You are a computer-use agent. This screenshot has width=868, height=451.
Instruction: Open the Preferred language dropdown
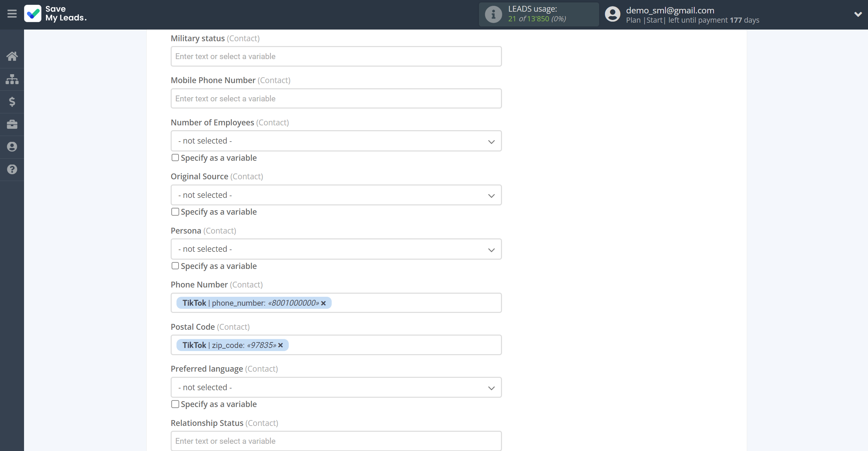pos(336,387)
